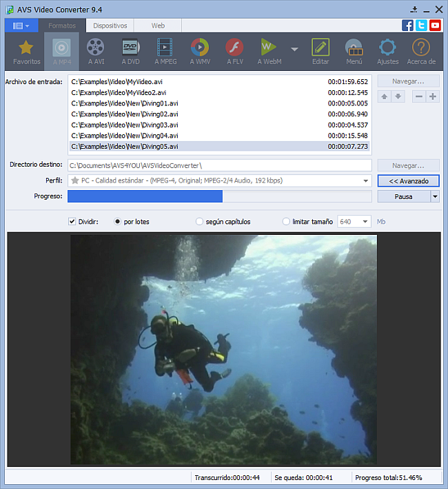This screenshot has height=489, width=448.
Task: Click the Pausa button
Action: click(x=403, y=196)
